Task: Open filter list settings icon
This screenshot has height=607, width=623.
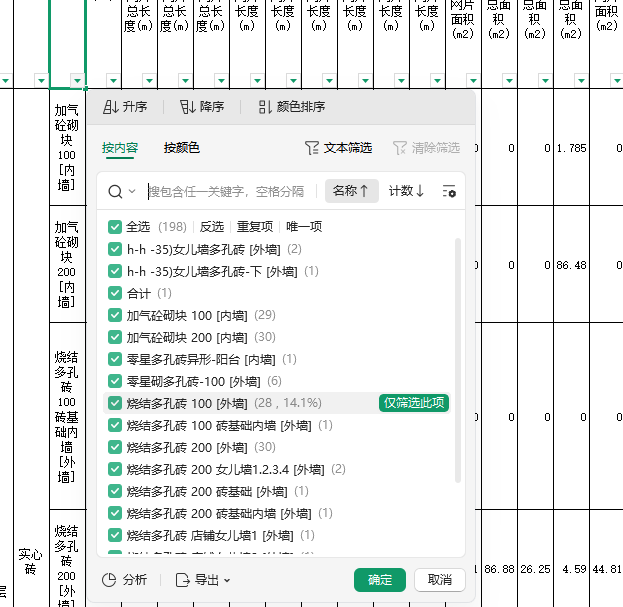Action: point(449,191)
